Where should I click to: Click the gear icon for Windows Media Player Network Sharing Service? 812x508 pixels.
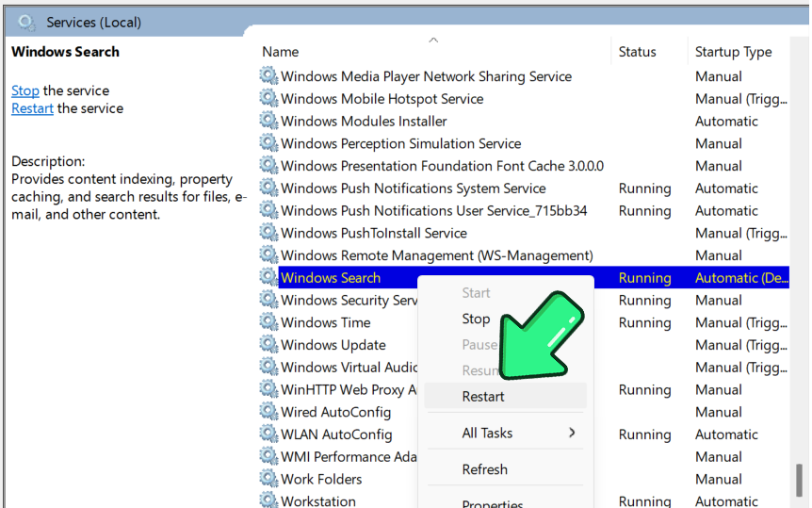click(x=268, y=75)
